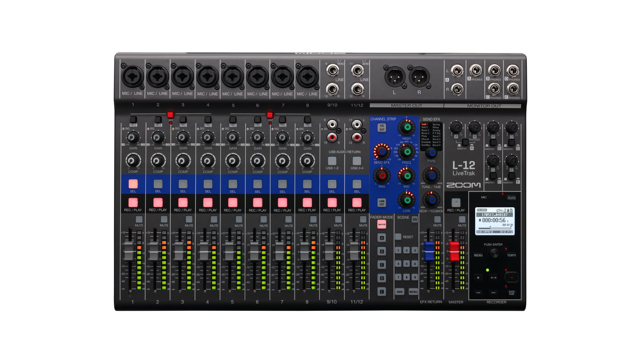Click the GAIN knob on channel 8
The height and width of the screenshot is (363, 644).
[x=307, y=138]
